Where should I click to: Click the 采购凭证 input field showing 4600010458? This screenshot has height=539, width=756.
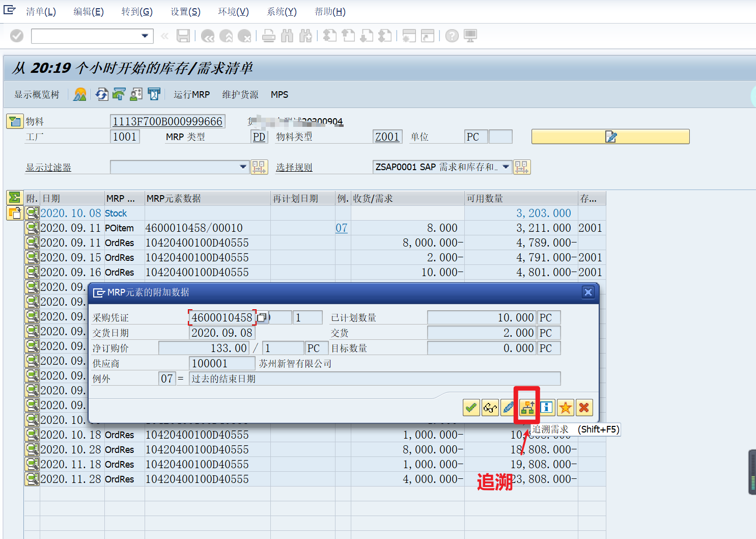222,317
